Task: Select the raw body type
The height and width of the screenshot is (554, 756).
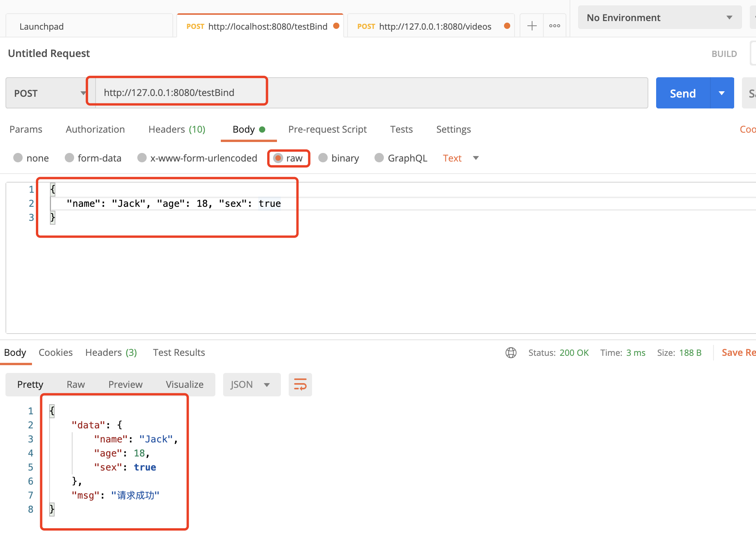Action: click(278, 158)
